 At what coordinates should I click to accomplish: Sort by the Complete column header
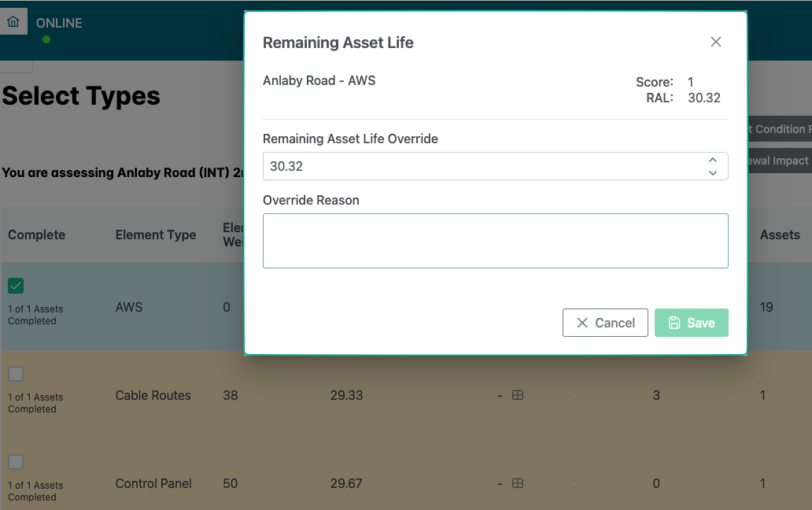[36, 235]
